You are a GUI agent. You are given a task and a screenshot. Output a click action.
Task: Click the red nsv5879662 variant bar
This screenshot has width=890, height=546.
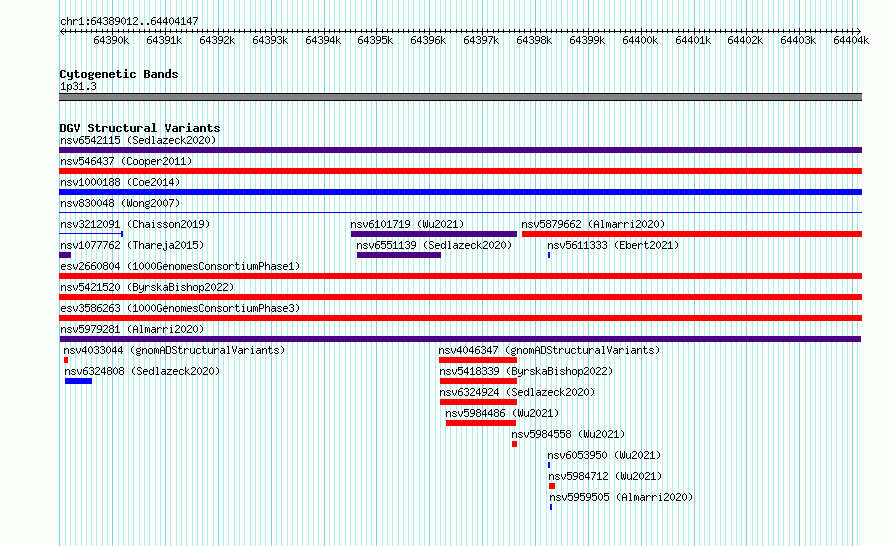(692, 234)
